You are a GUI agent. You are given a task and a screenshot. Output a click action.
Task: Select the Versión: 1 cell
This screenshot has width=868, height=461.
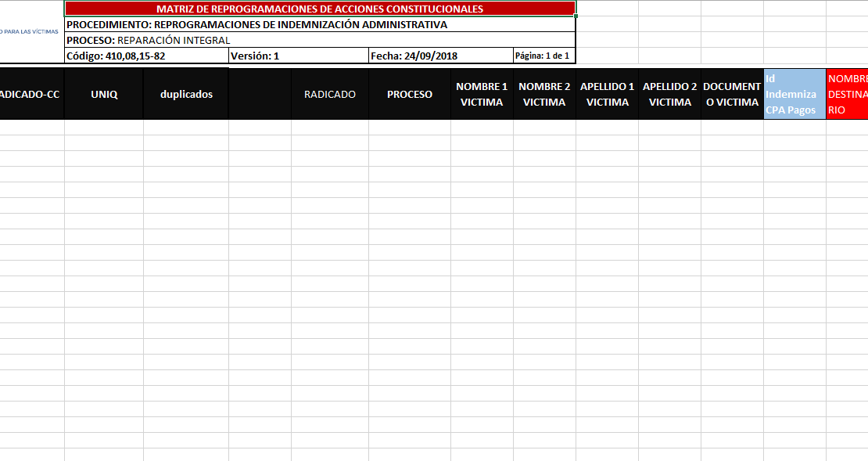(x=298, y=56)
